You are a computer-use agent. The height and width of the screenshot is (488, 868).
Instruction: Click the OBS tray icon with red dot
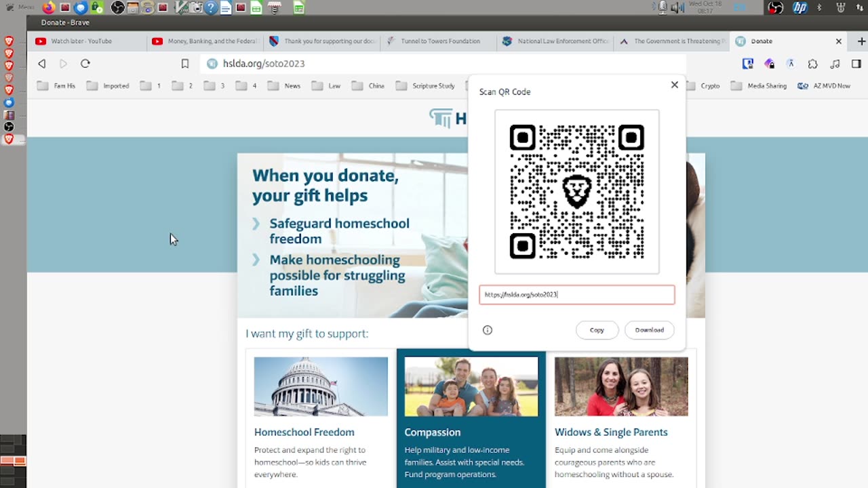click(776, 8)
